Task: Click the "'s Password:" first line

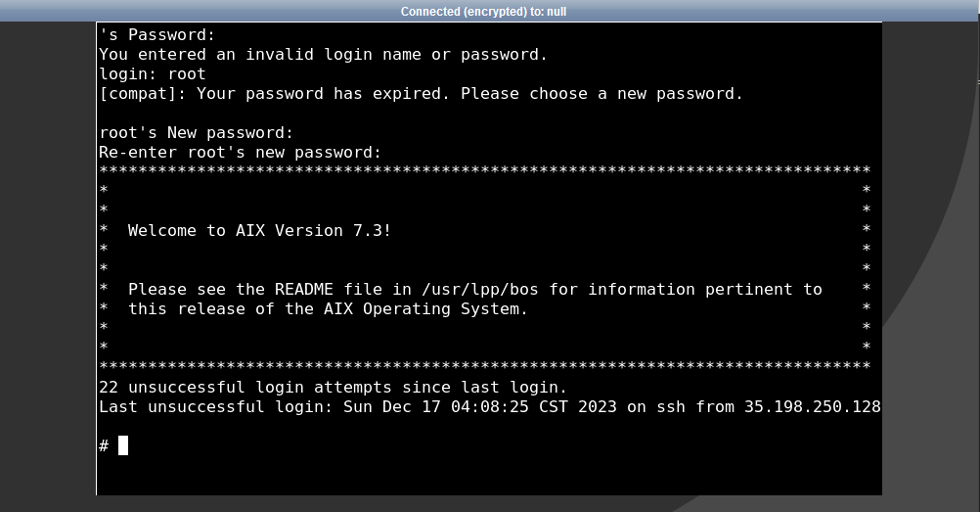Action: click(x=156, y=35)
